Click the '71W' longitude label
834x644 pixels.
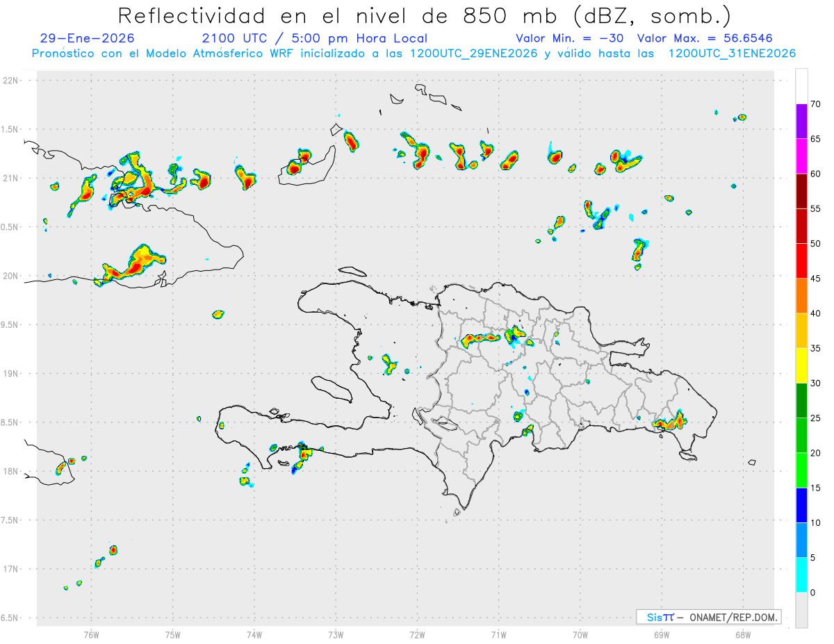tap(498, 634)
